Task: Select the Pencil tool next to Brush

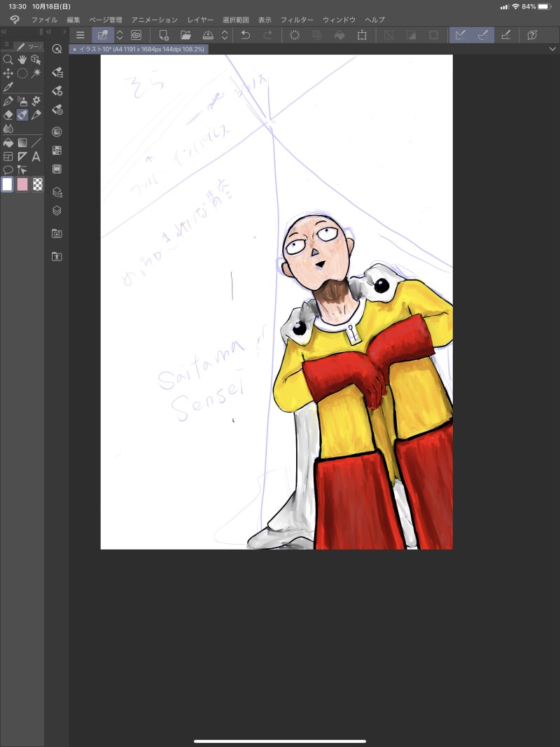Action: (x=36, y=115)
